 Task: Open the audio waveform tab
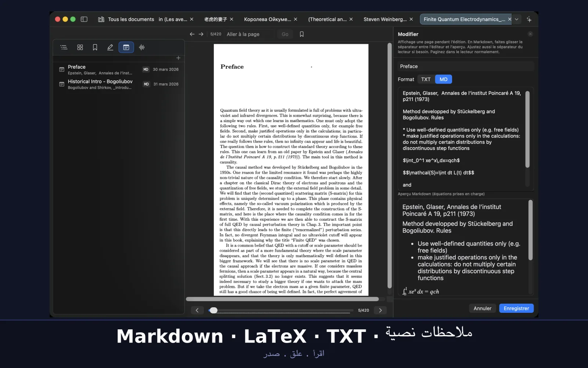click(x=141, y=47)
